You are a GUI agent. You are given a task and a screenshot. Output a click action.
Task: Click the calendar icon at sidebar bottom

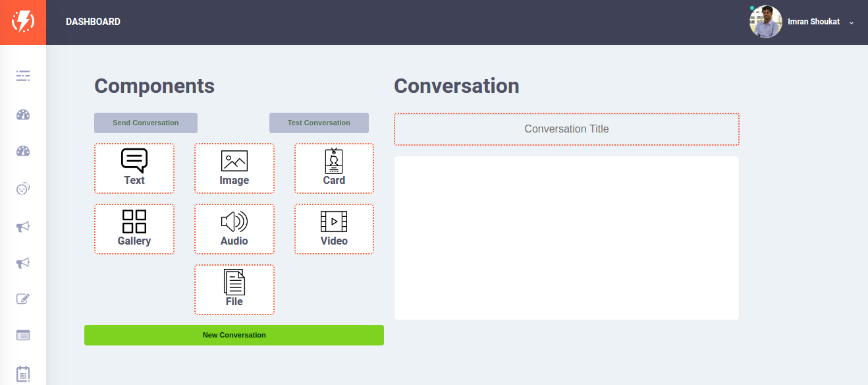[23, 374]
